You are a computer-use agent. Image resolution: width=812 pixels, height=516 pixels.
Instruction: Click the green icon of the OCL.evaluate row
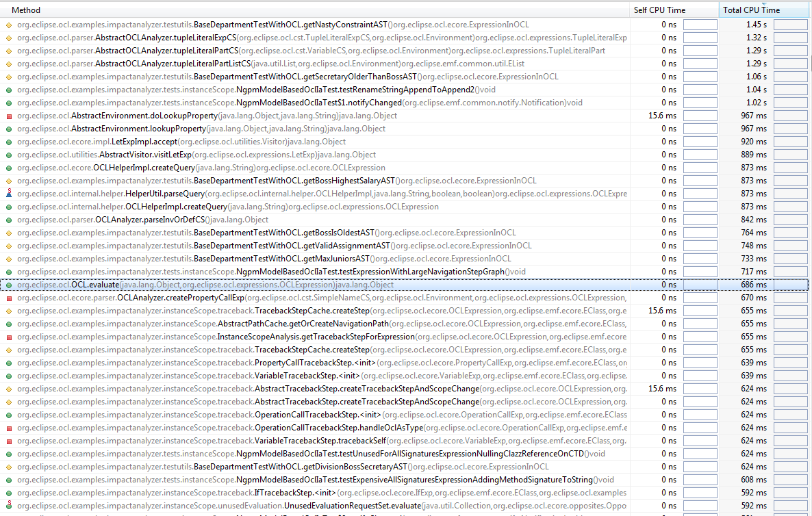[x=9, y=285]
